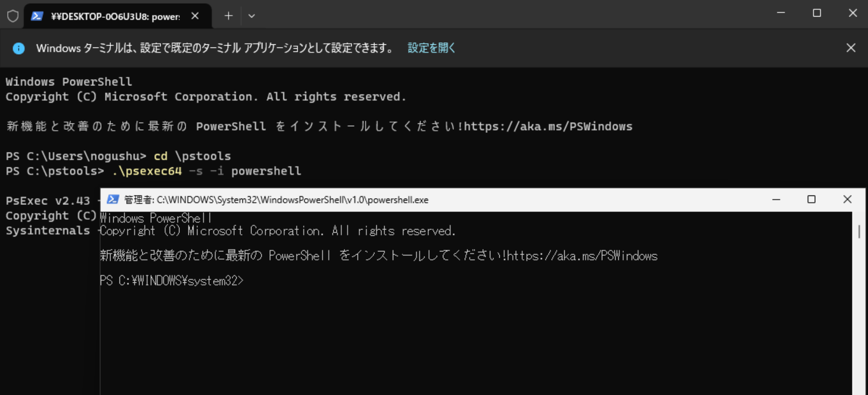
Task: Select the DESKTOP-0O6U3U8 powershell tab
Action: [x=118, y=16]
